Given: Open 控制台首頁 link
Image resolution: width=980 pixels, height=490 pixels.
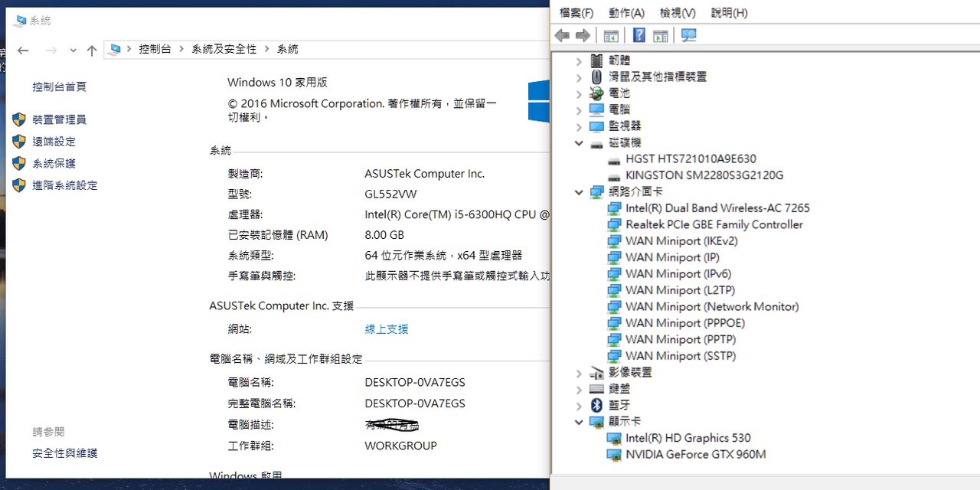Looking at the screenshot, I should (x=60, y=87).
